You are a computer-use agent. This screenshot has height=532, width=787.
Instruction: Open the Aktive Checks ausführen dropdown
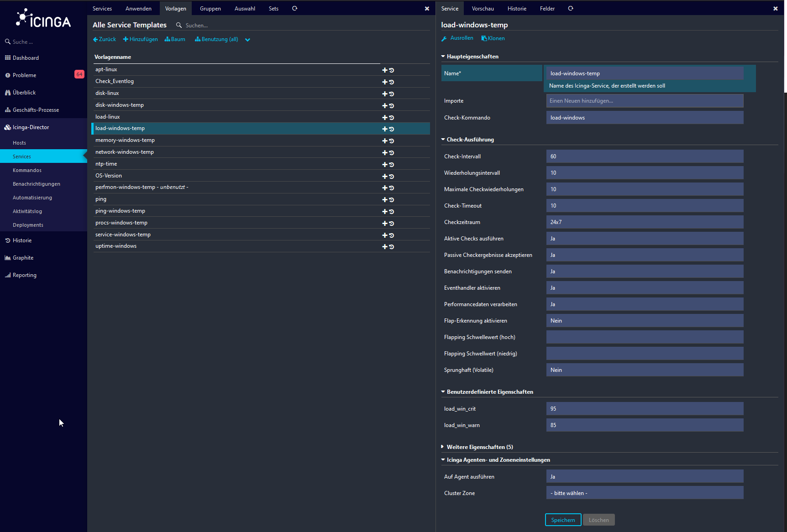(x=645, y=239)
